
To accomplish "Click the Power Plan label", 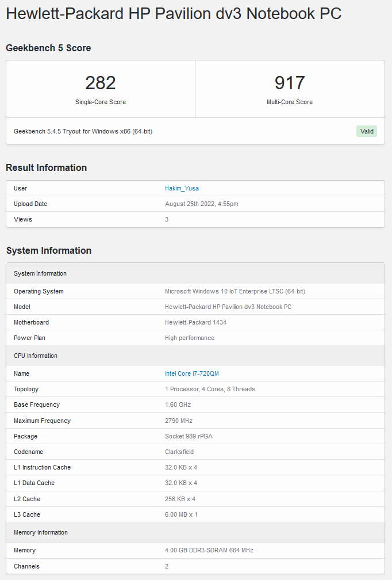I will [29, 338].
